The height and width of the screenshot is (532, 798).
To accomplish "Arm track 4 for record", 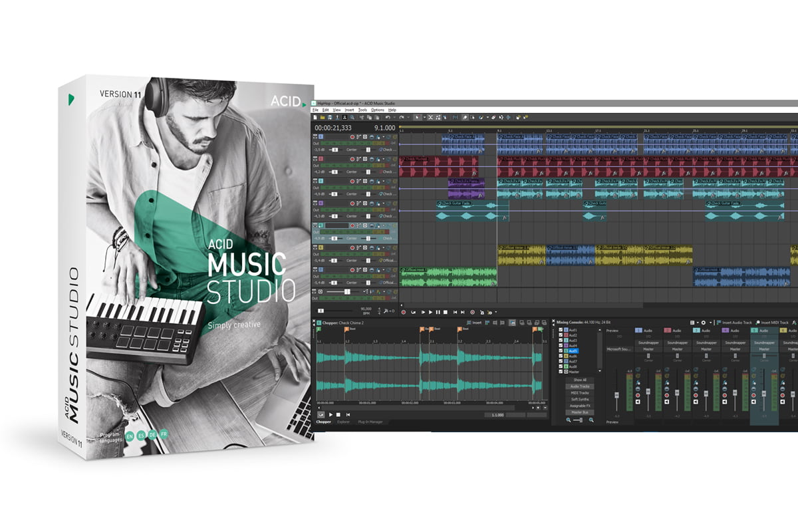I will [x=352, y=202].
